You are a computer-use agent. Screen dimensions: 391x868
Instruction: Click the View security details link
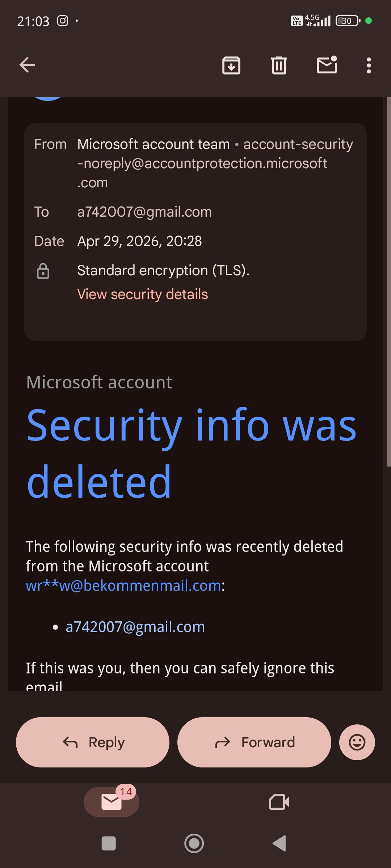[x=143, y=294]
